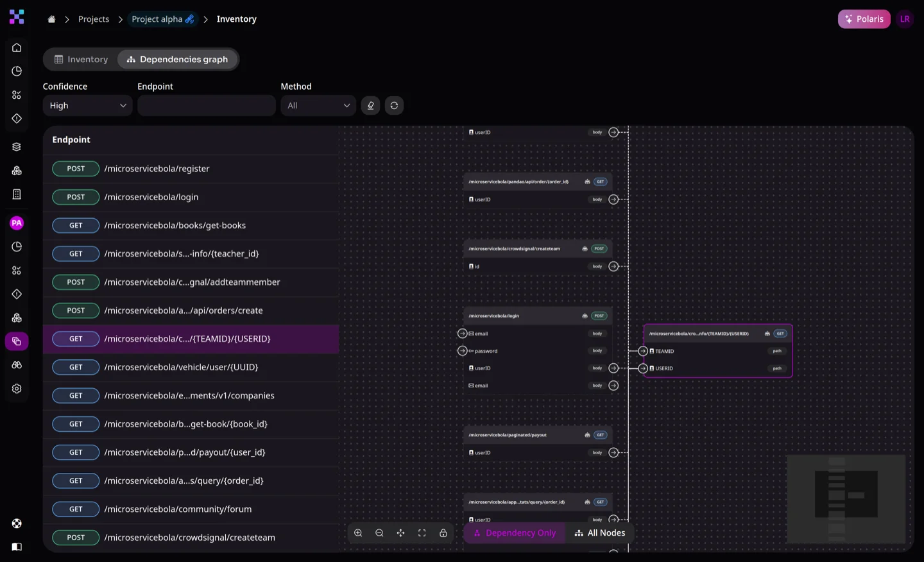Lock the graph canvas position
924x562 pixels.
(x=443, y=532)
